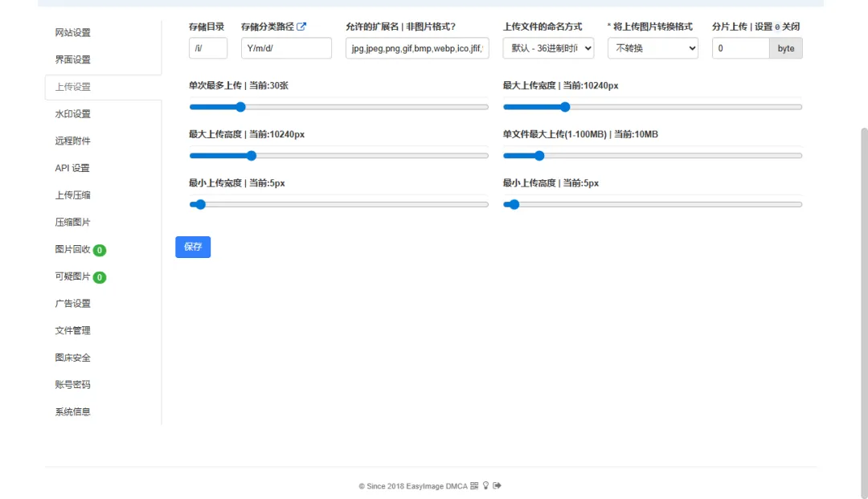Open the 网站设置 tab

tap(73, 33)
